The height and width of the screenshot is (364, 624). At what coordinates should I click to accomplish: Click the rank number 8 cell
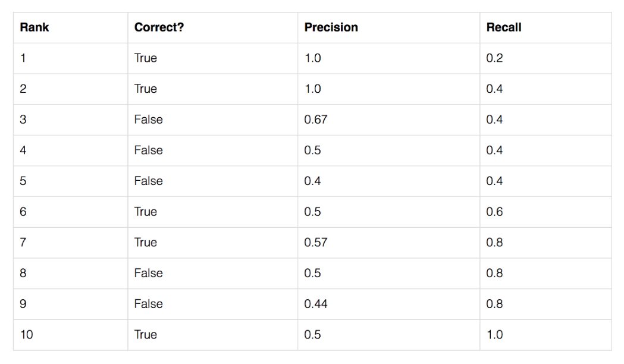(x=23, y=274)
